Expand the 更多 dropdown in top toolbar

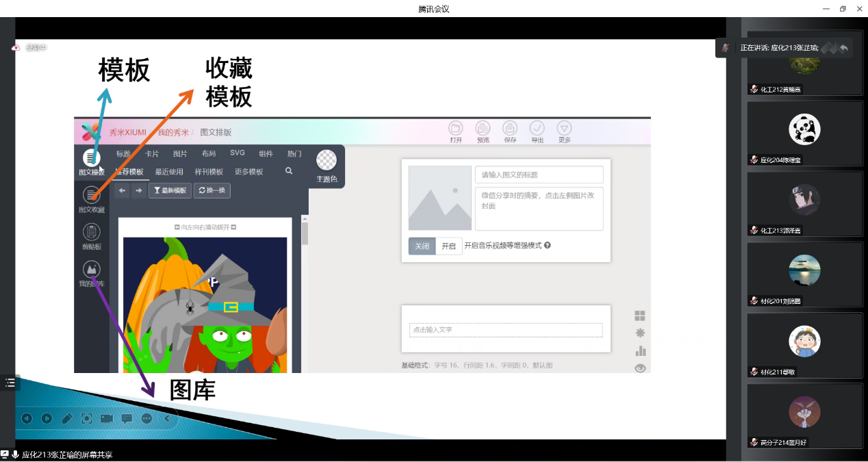point(564,129)
